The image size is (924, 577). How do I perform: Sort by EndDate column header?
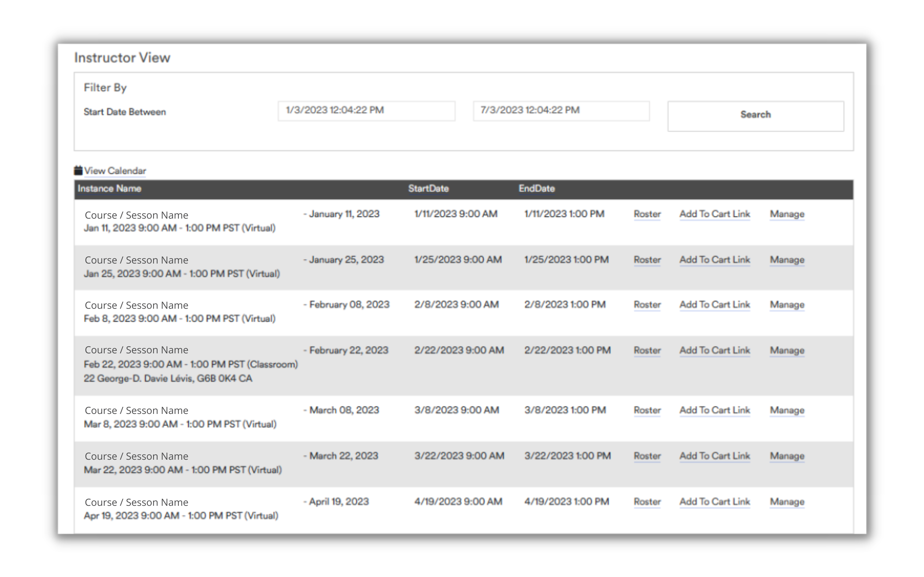pos(536,188)
